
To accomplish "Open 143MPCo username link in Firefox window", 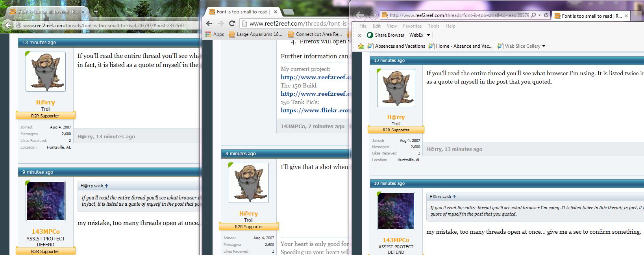I will click(46, 232).
